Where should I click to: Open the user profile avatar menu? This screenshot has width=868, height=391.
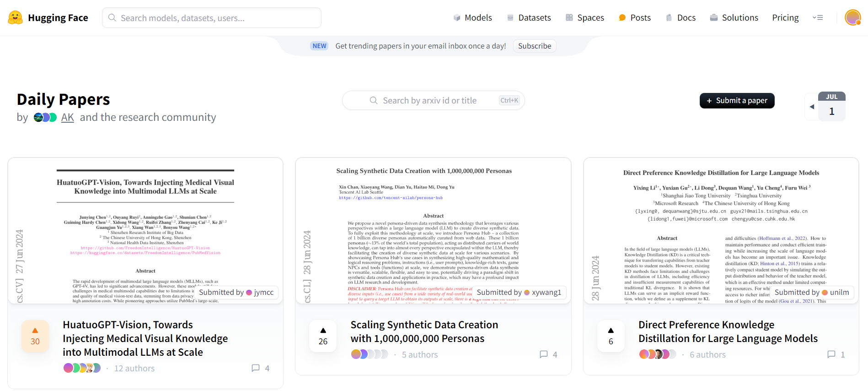click(852, 18)
